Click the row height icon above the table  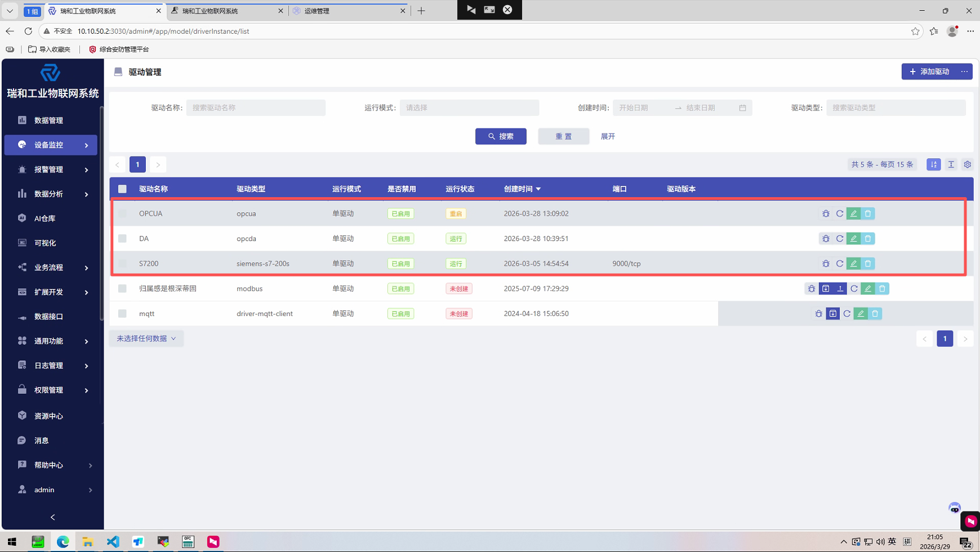coord(951,164)
